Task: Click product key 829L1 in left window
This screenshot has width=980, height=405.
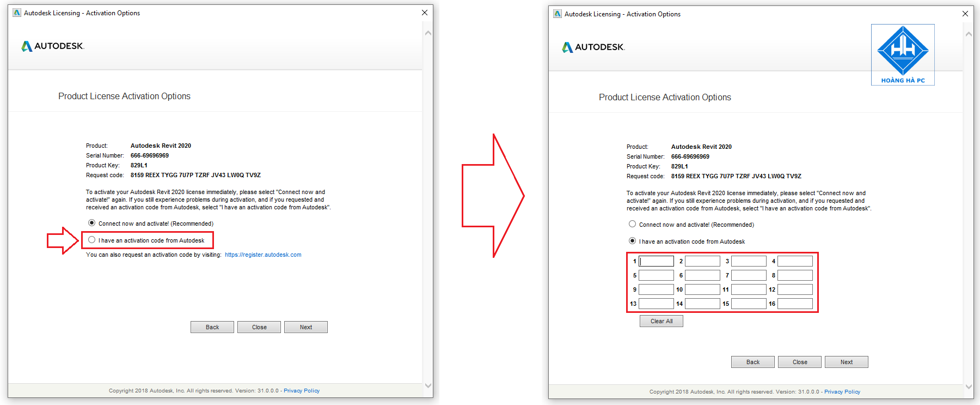Action: coord(139,165)
